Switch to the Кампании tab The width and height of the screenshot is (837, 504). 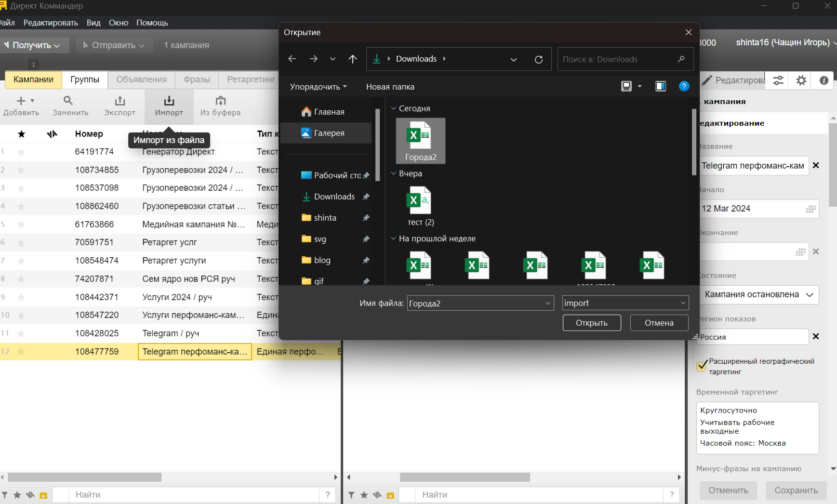33,80
